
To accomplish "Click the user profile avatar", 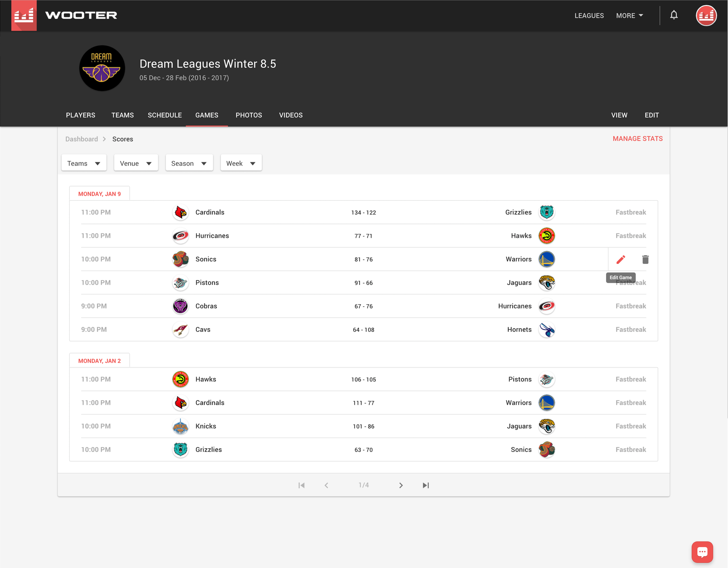I will [x=706, y=15].
